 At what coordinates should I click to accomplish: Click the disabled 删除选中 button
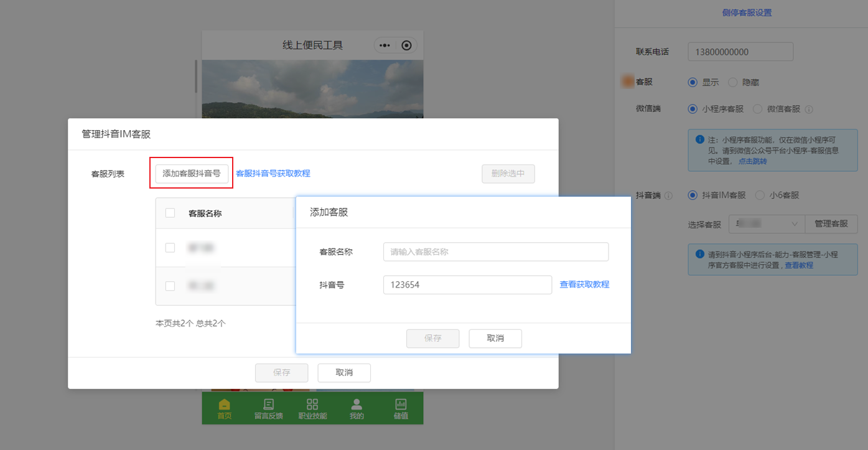click(508, 174)
